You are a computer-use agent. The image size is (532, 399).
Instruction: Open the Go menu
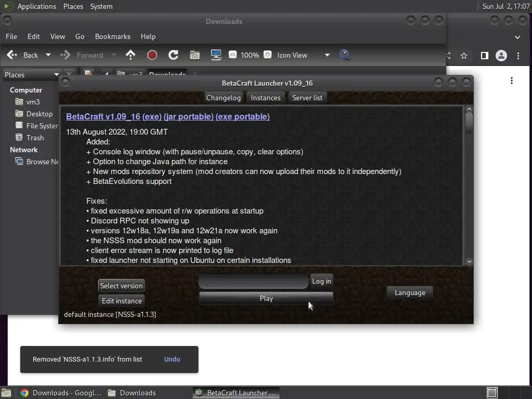click(x=79, y=36)
